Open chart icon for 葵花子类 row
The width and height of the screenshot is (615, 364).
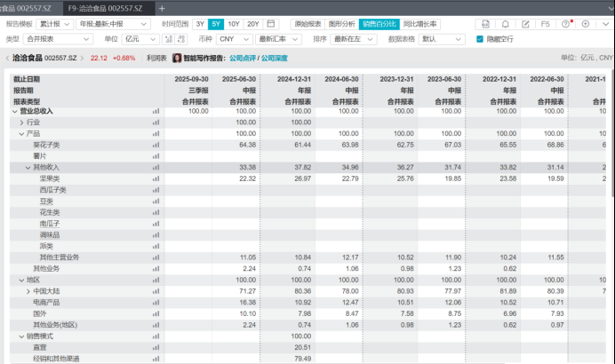[x=156, y=145]
